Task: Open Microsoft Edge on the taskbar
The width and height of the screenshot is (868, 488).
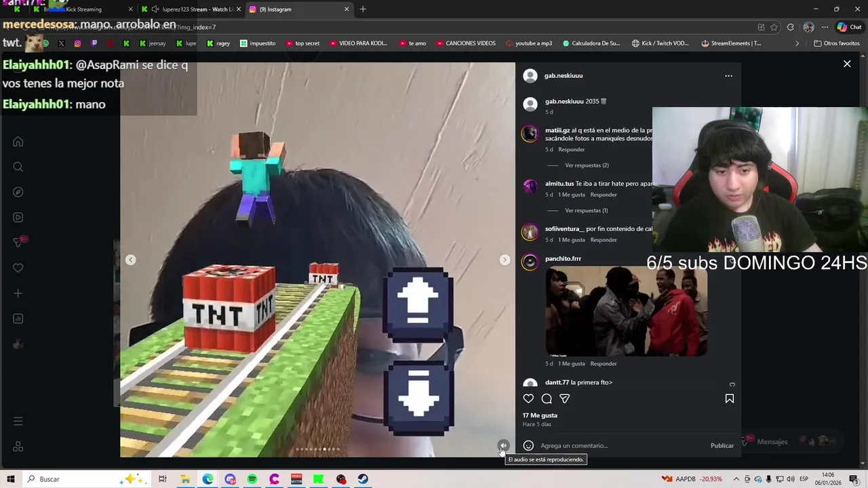Action: click(208, 479)
